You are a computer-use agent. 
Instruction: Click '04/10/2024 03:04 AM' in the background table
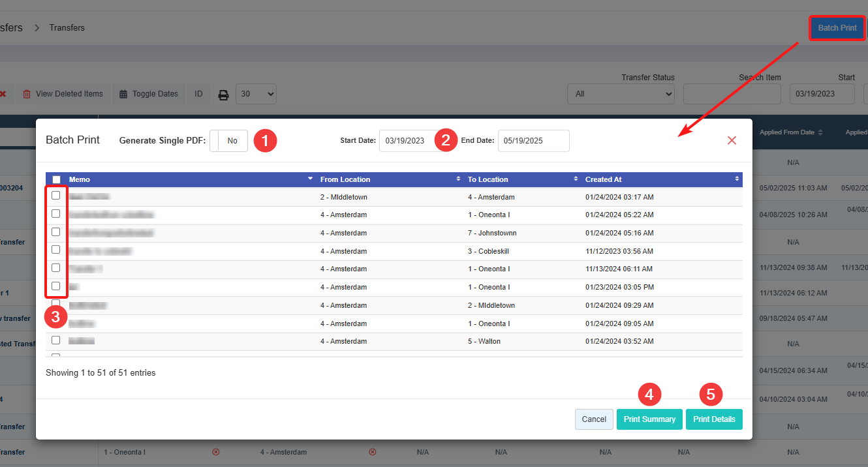point(793,399)
